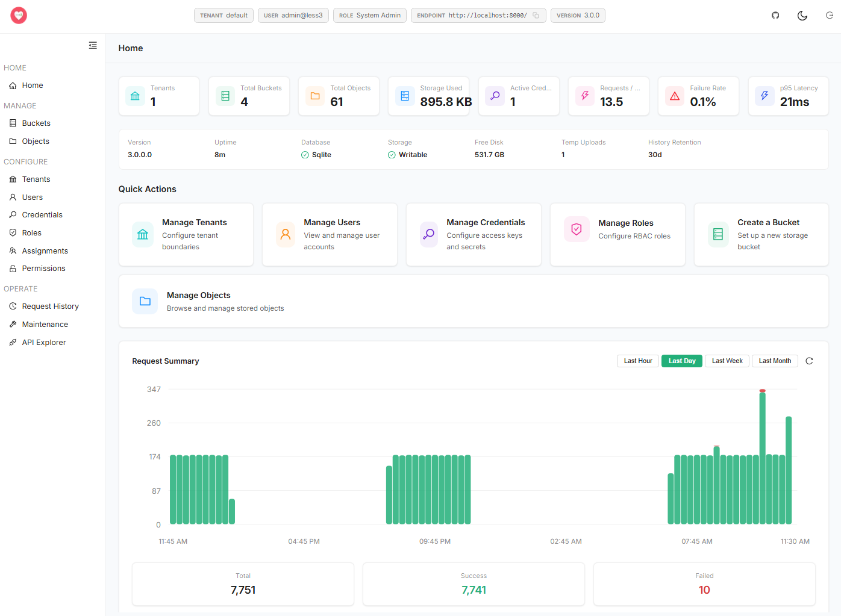Click the p95 Latency bolt icon

(764, 96)
